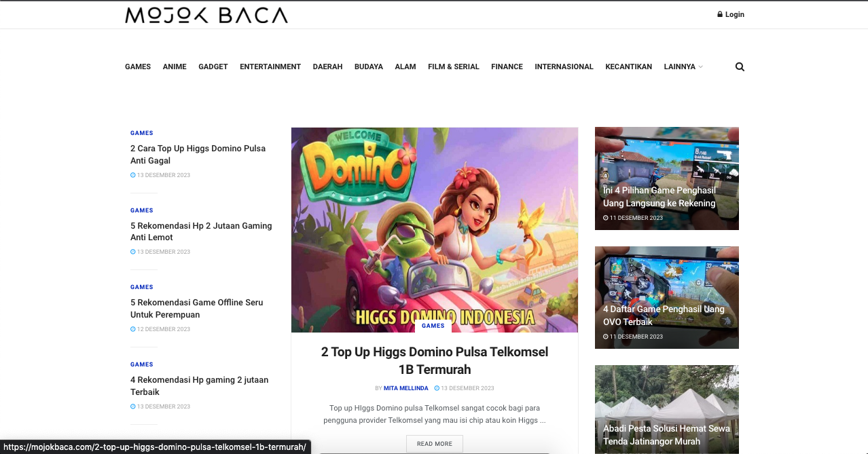The width and height of the screenshot is (868, 454).
Task: Click featured article date 13 Desember 2023
Action: point(465,388)
